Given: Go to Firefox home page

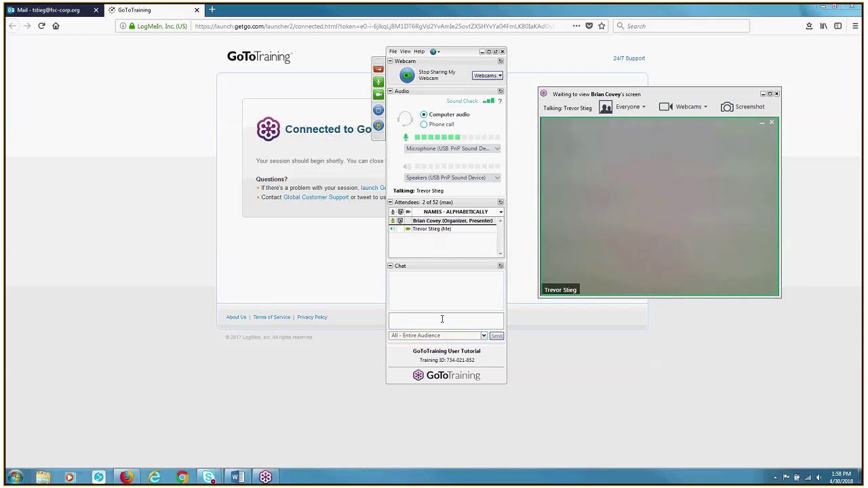Looking at the screenshot, I should (x=56, y=26).
